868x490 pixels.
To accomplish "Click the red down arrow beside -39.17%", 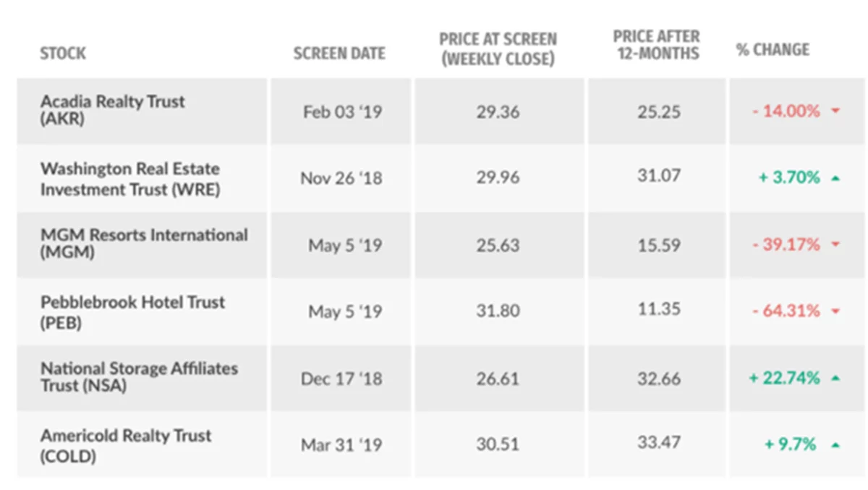I will (x=836, y=245).
